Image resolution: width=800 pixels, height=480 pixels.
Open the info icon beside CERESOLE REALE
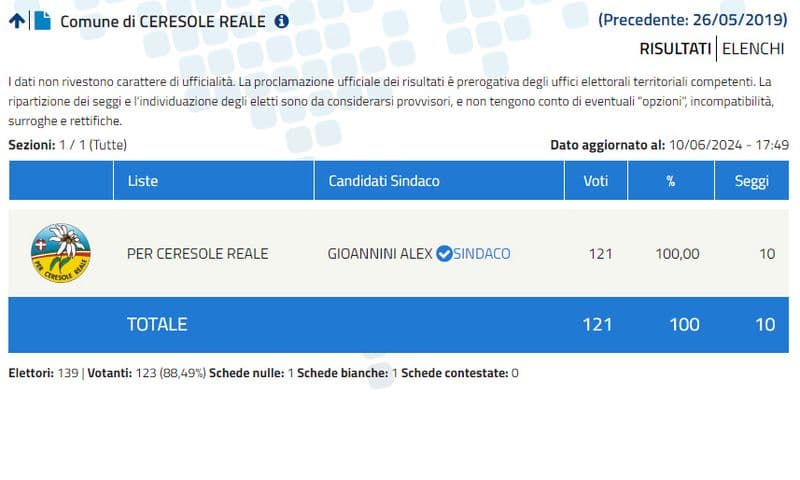click(x=282, y=20)
